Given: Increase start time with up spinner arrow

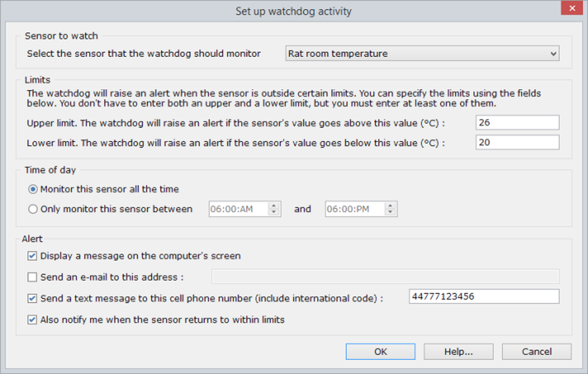Looking at the screenshot, I should [274, 206].
